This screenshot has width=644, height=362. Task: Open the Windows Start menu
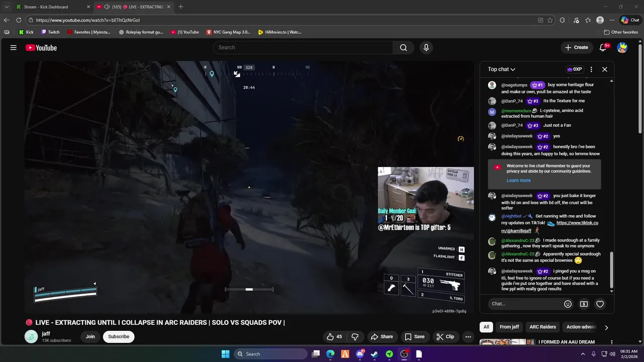[x=225, y=354]
